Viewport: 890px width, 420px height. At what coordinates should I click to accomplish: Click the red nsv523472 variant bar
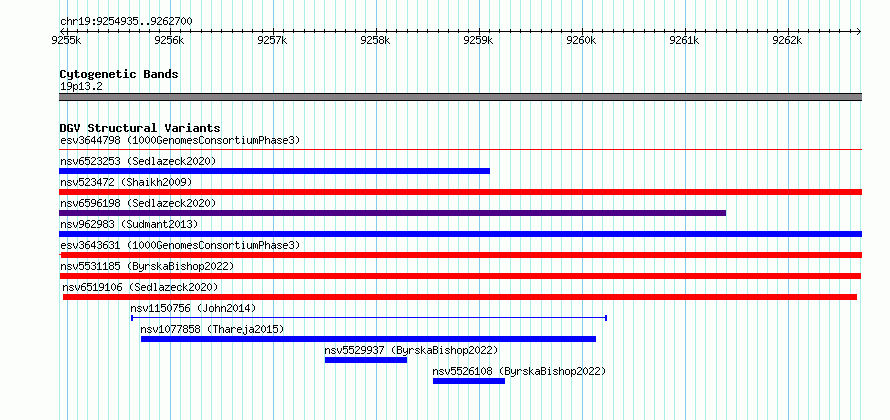pyautogui.click(x=460, y=192)
